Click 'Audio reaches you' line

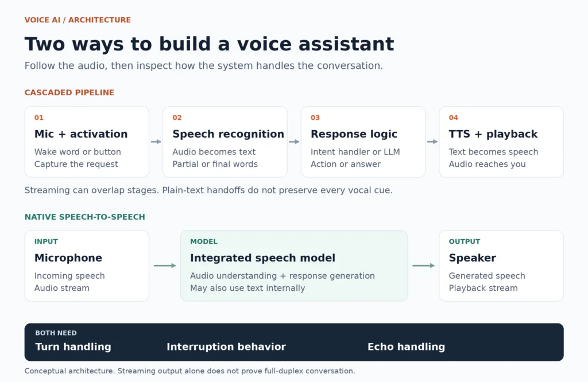click(x=487, y=164)
